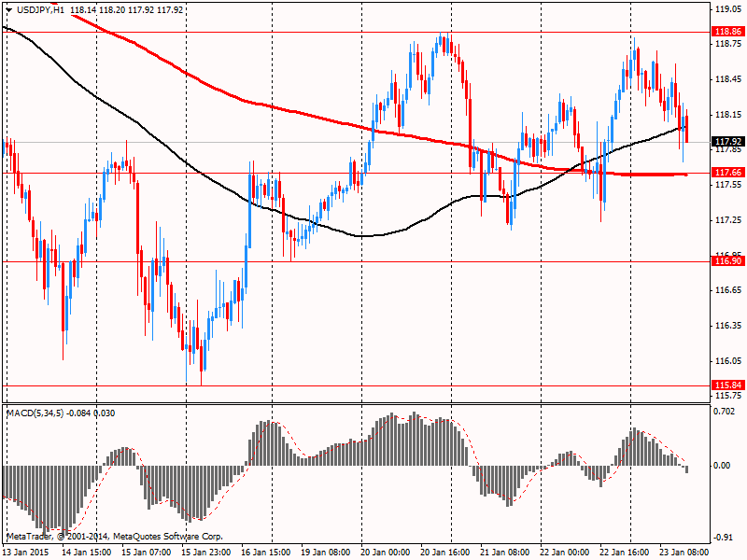Click the 15 Jan 07:00 time axis label
747x560 pixels.
click(147, 553)
